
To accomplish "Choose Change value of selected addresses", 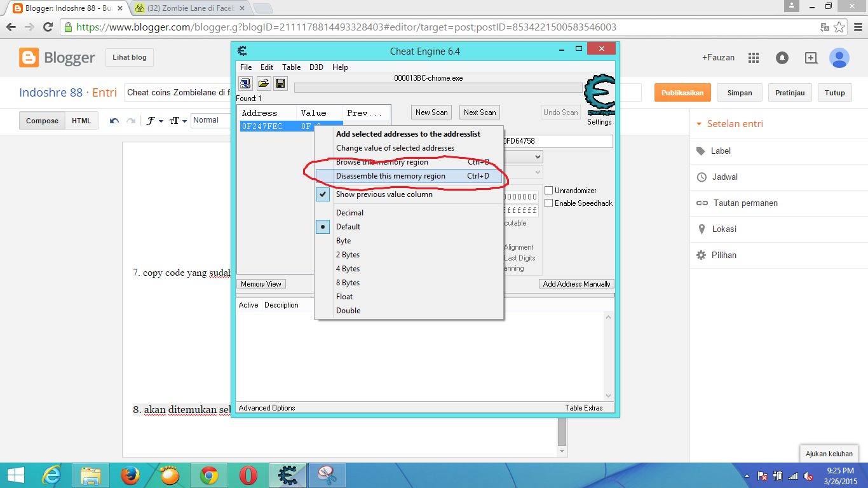I will [x=409, y=148].
